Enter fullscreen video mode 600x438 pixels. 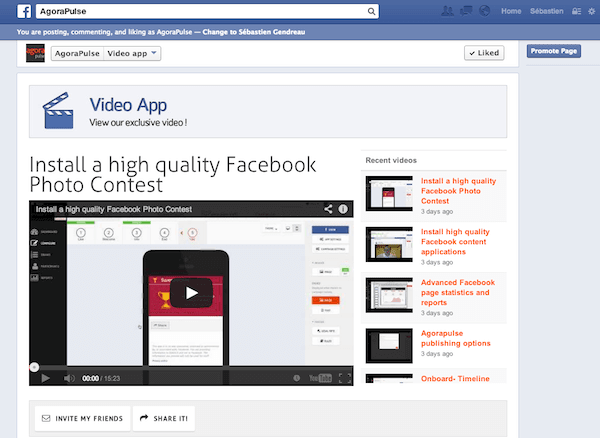(x=345, y=378)
